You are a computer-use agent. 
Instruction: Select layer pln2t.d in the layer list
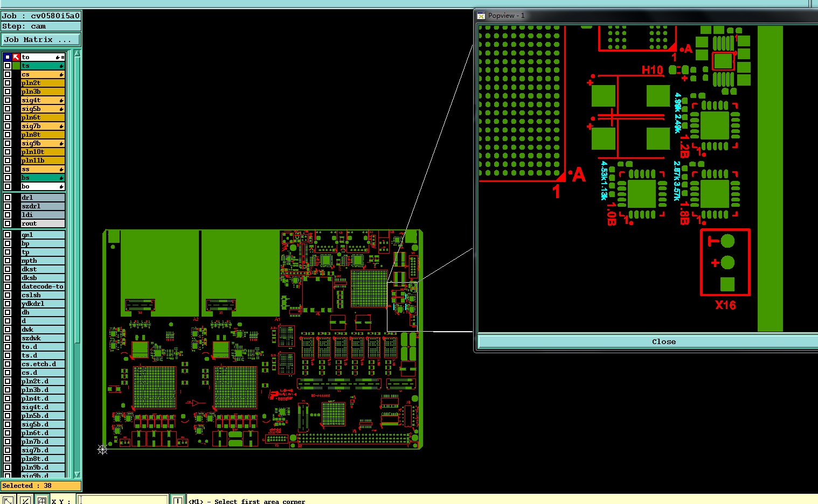click(43, 381)
